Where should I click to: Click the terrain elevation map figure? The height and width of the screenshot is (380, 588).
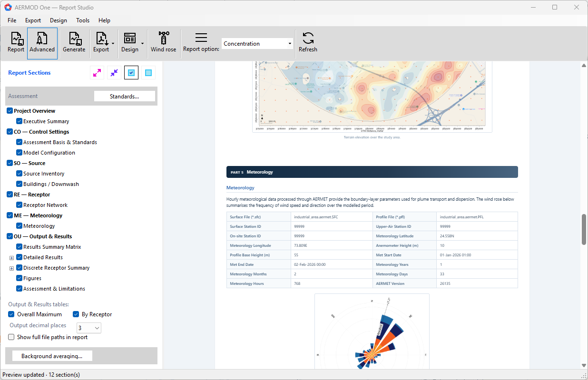tap(372, 97)
